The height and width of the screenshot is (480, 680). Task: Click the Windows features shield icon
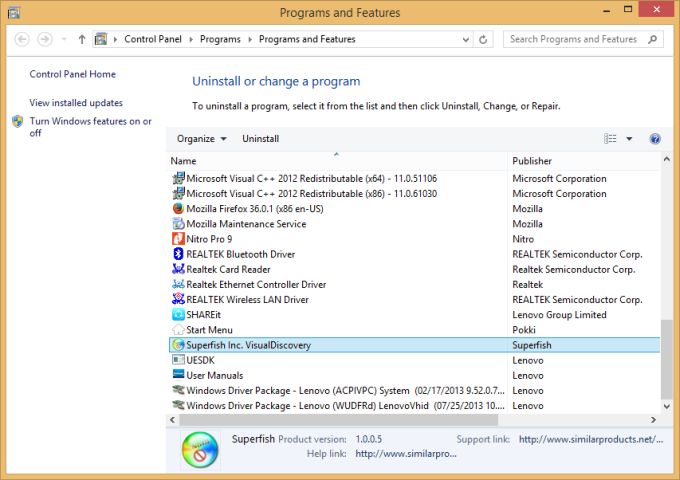pyautogui.click(x=18, y=121)
